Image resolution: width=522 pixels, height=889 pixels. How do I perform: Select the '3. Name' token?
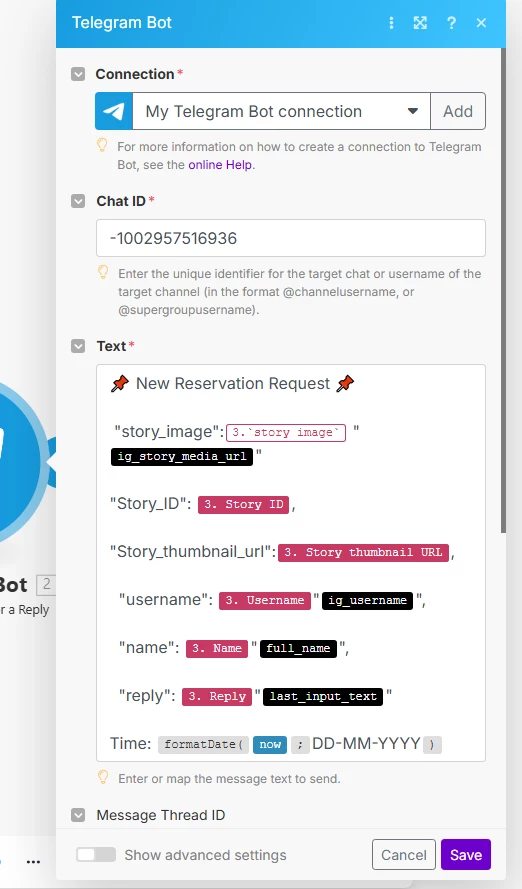click(x=217, y=648)
